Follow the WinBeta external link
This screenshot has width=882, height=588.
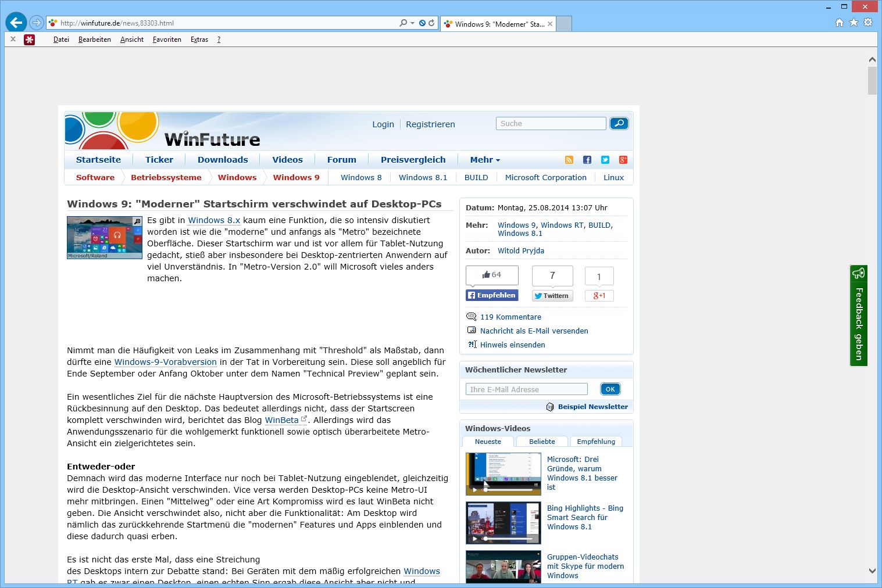[281, 420]
